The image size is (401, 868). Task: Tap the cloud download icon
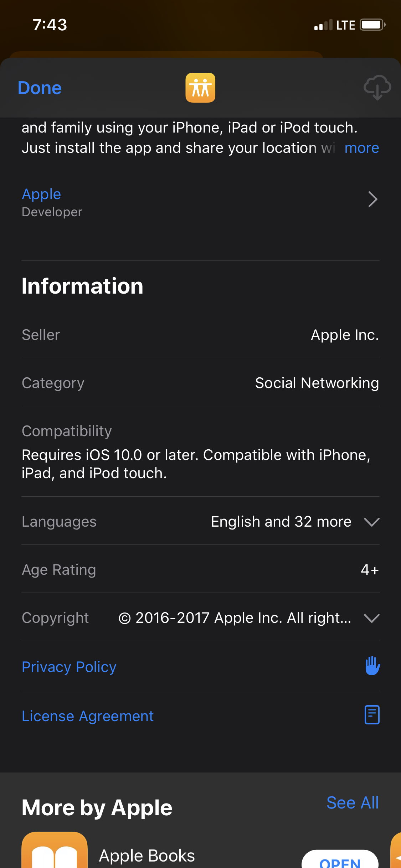click(377, 88)
